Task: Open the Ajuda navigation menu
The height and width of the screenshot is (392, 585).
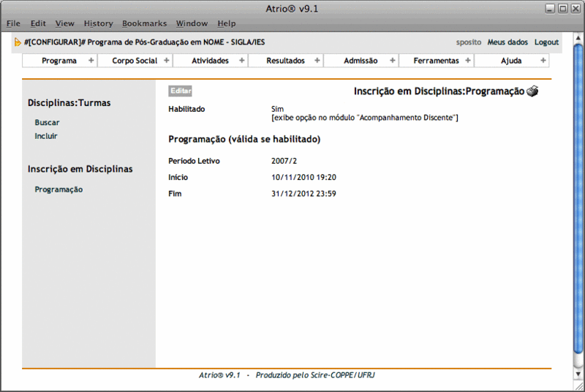Action: tap(511, 61)
